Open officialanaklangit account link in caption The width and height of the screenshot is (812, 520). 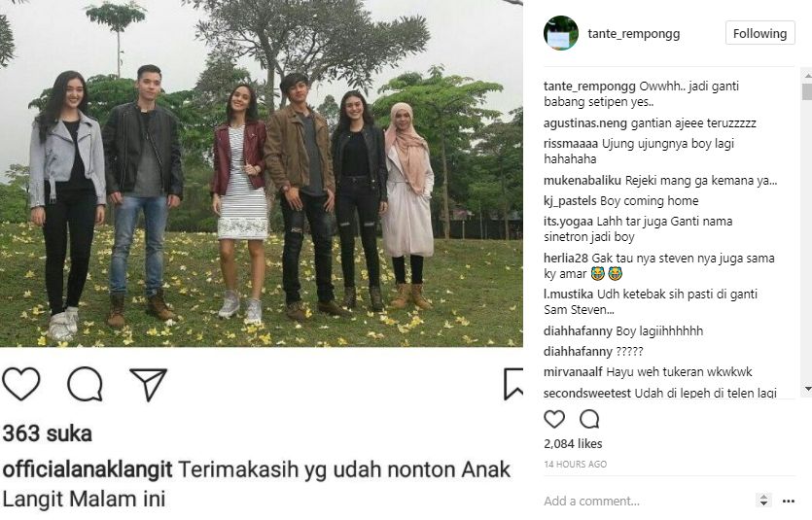(88, 469)
